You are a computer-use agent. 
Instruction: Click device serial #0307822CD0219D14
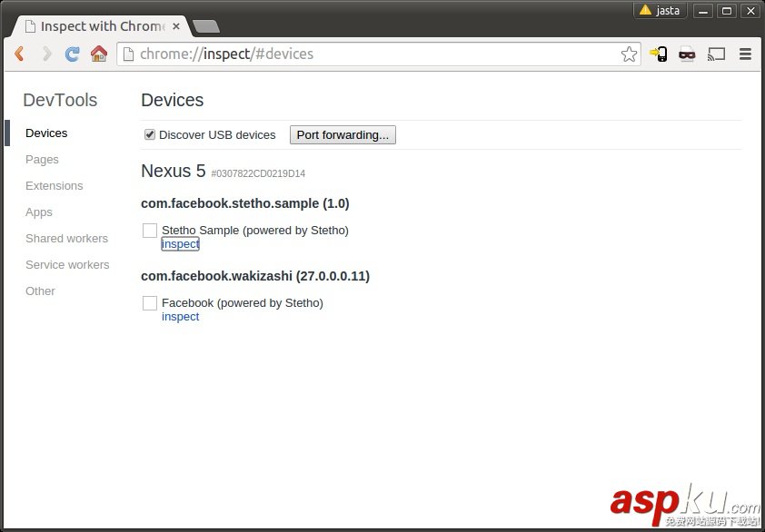point(258,173)
